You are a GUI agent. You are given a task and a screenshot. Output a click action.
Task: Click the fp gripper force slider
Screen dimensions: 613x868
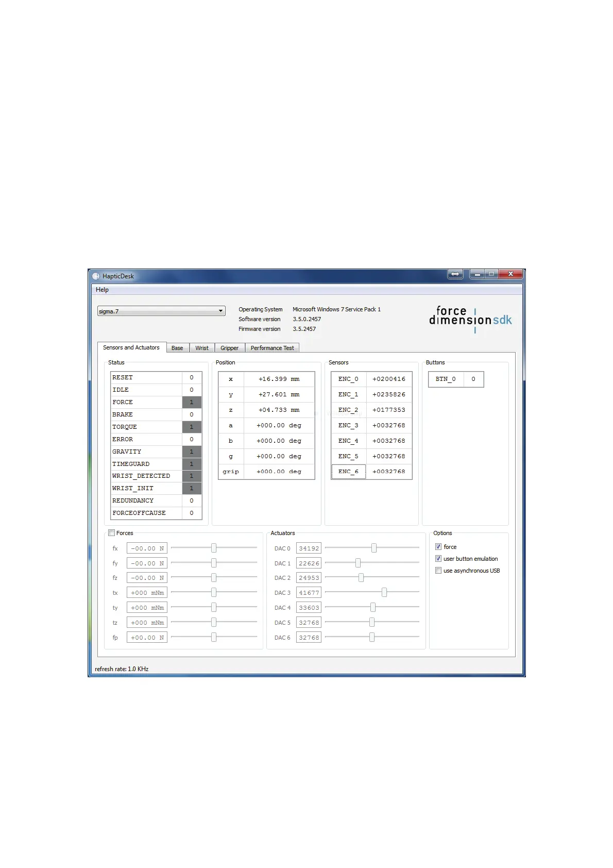214,638
